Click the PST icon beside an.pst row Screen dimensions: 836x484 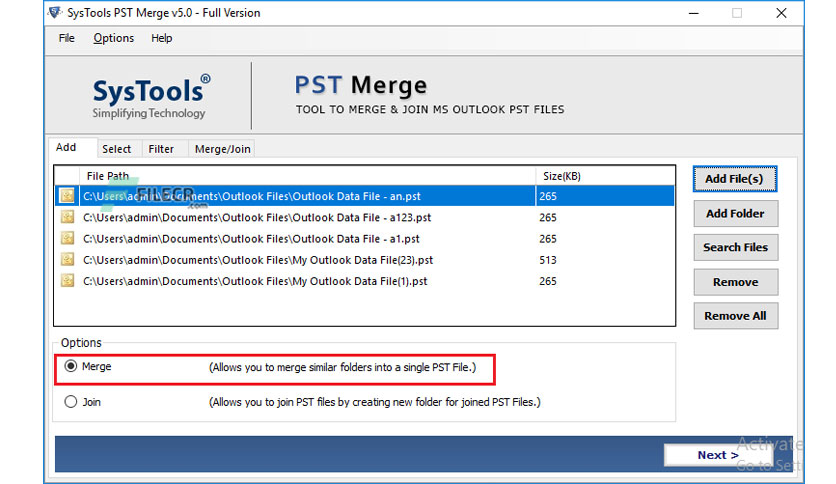[x=67, y=196]
